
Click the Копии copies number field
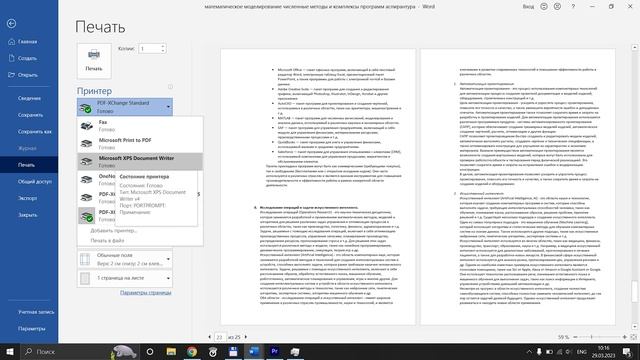pos(149,49)
